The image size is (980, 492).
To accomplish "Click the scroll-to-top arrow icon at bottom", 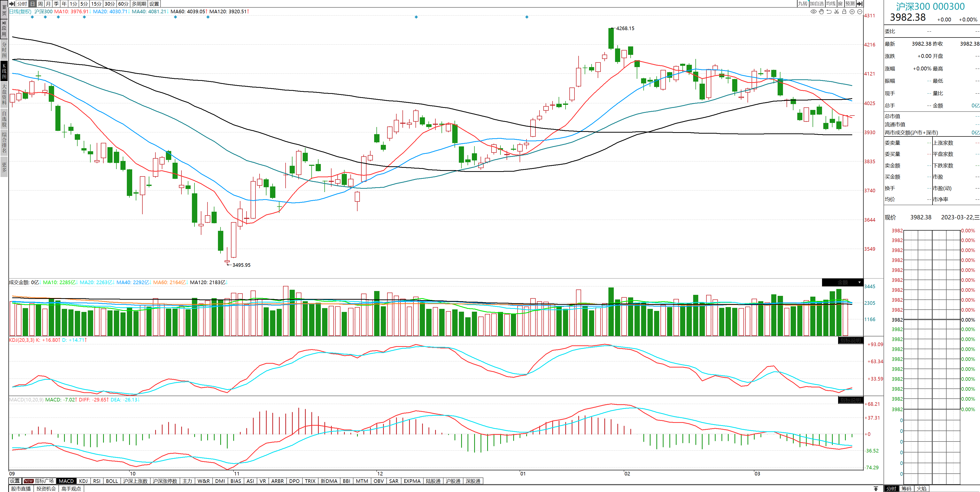I will [876, 489].
